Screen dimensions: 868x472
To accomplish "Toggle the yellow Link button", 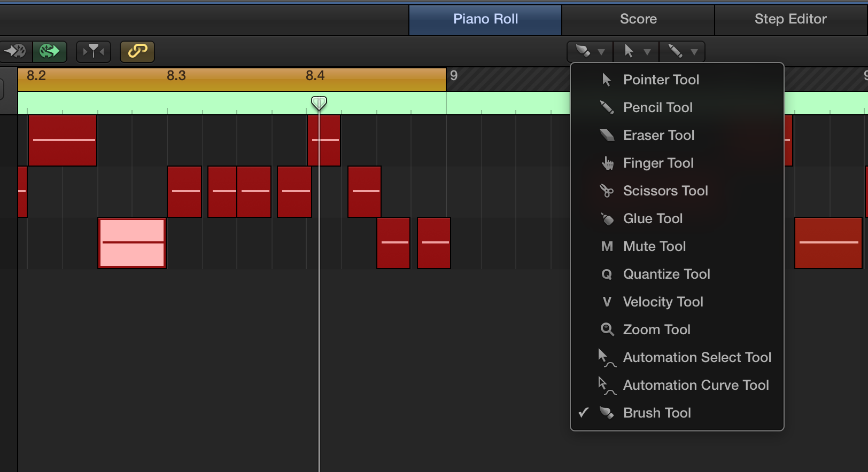I will (137, 51).
